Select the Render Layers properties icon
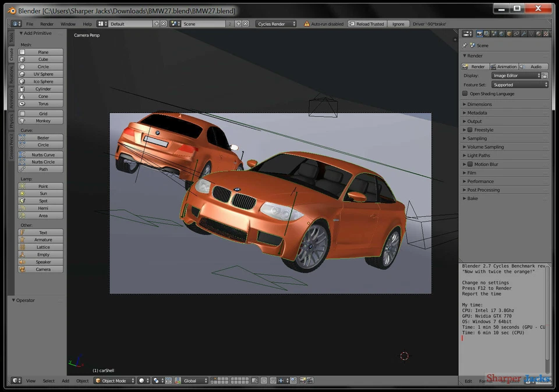559x392 pixels. [486, 34]
